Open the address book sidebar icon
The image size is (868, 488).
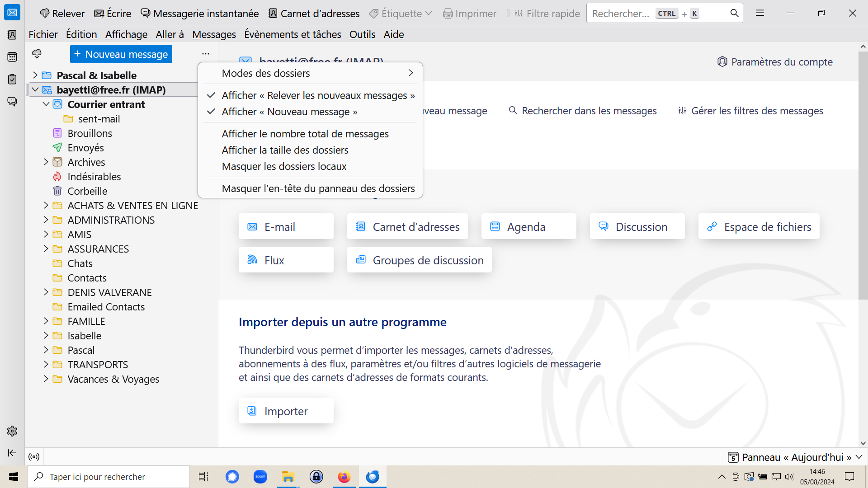[12, 35]
